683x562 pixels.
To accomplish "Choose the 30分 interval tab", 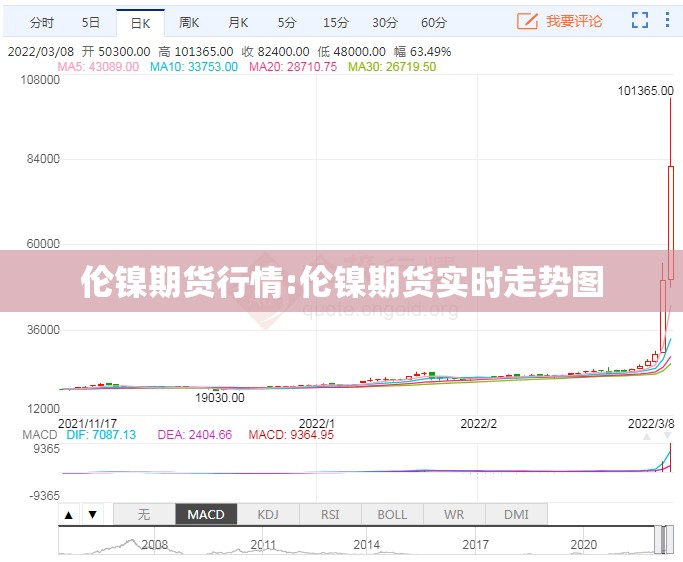I will click(x=385, y=22).
